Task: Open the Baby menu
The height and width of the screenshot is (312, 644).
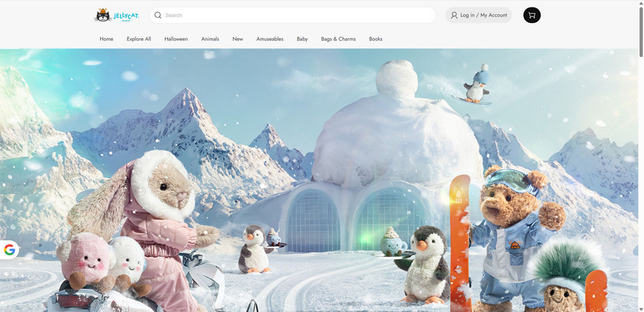Action: pyautogui.click(x=303, y=39)
